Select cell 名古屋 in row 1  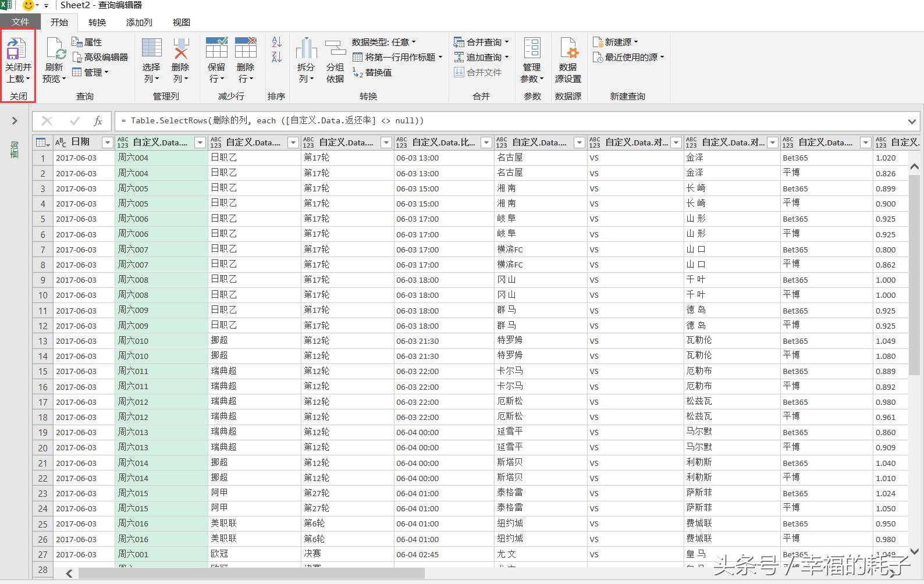pos(541,158)
